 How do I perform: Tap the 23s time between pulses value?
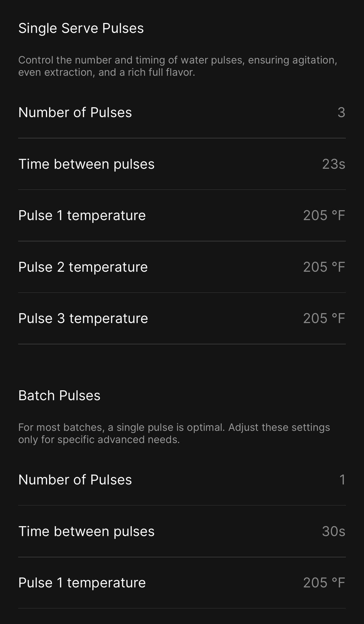(x=333, y=164)
